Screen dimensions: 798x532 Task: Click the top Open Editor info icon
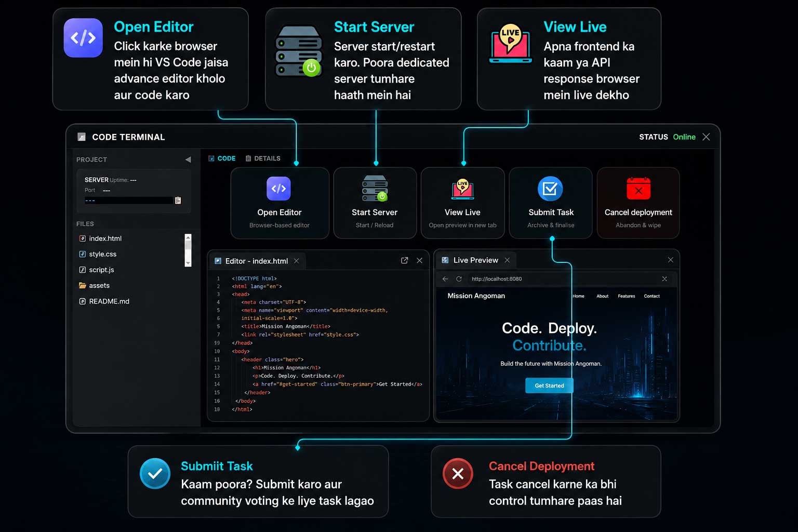point(83,38)
